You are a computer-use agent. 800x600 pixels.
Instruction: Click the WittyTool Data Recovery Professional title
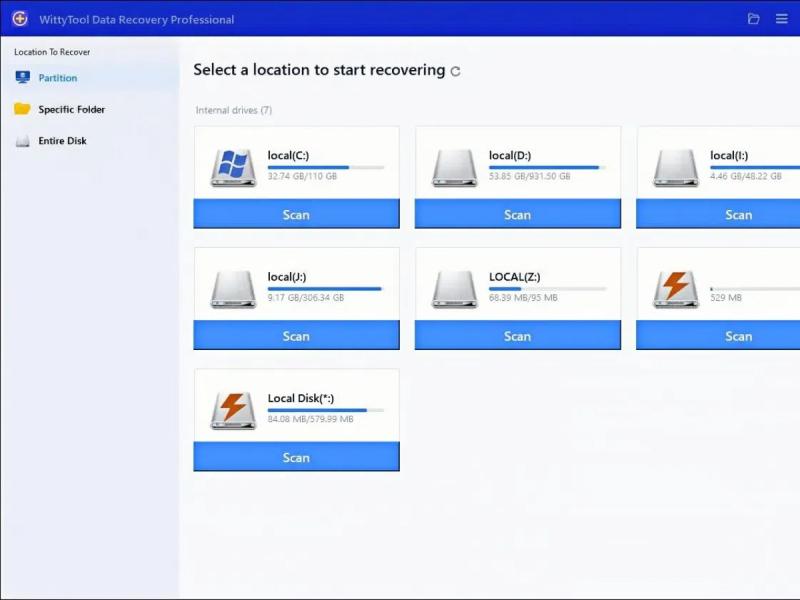coord(136,20)
